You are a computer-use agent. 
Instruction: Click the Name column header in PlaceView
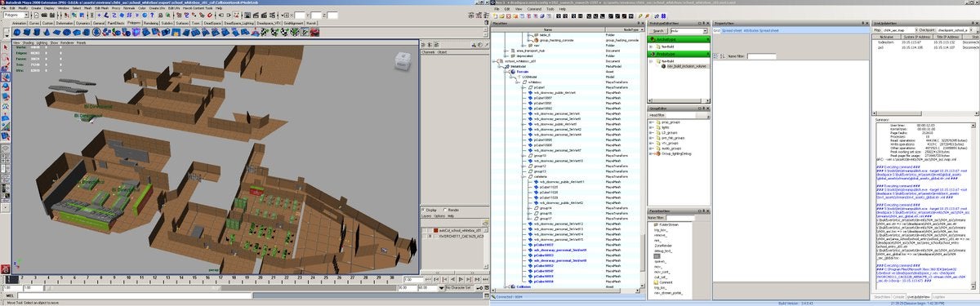pos(548,29)
